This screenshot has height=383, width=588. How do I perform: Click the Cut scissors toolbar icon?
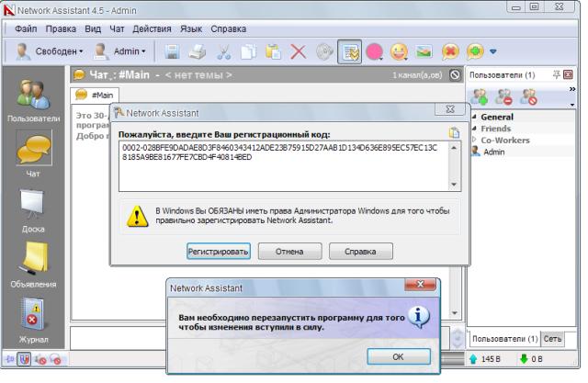click(223, 51)
